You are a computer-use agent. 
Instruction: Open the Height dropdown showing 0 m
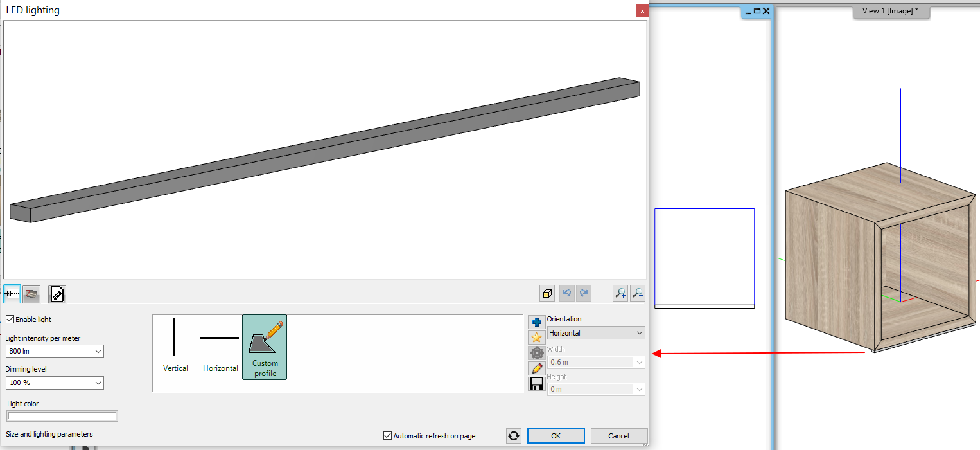(x=596, y=389)
